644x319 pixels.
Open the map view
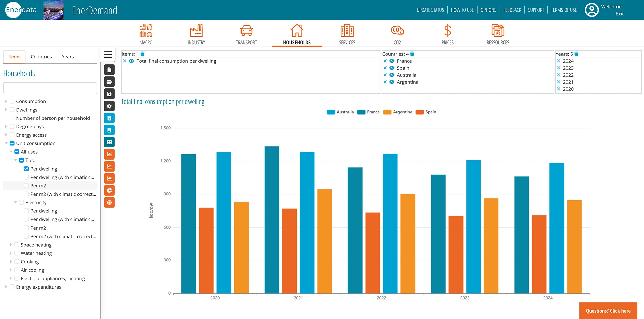coord(109,202)
